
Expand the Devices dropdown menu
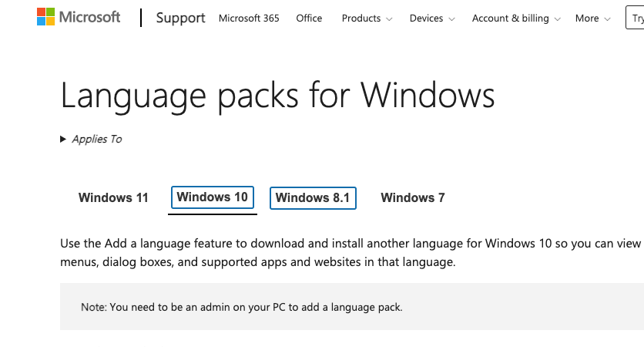tap(431, 18)
